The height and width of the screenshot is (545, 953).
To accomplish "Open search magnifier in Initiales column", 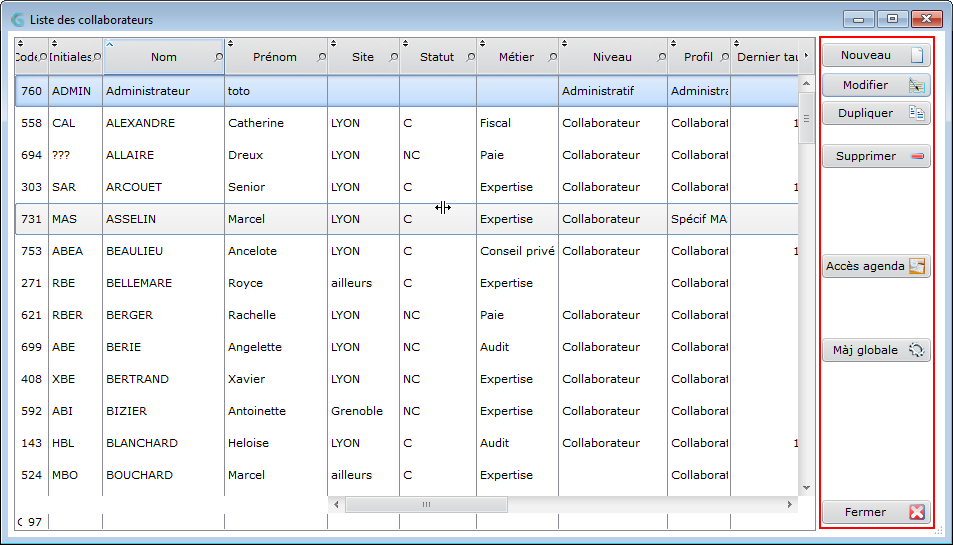I will [x=97, y=57].
